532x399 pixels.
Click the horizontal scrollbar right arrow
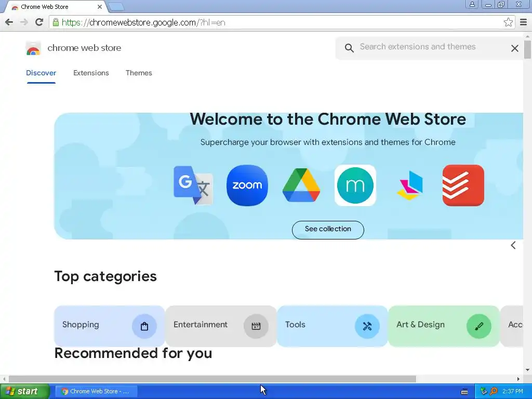tap(518, 379)
